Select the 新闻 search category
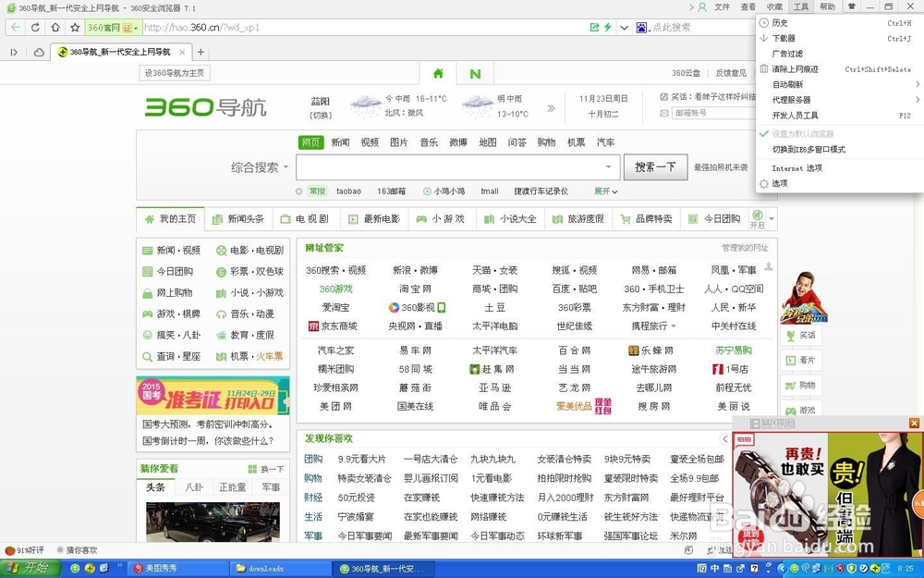The height and width of the screenshot is (578, 924). pos(340,142)
